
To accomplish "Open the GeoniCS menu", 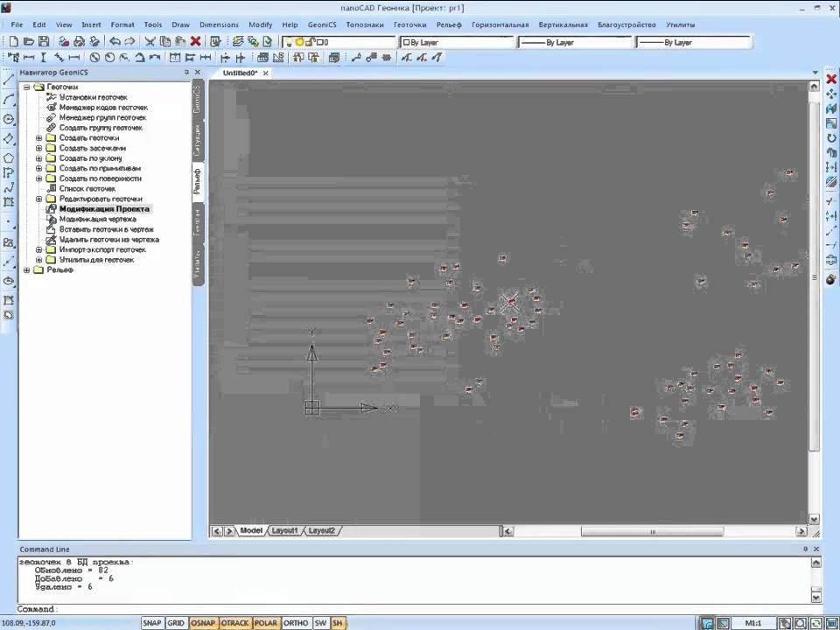I will [x=322, y=24].
